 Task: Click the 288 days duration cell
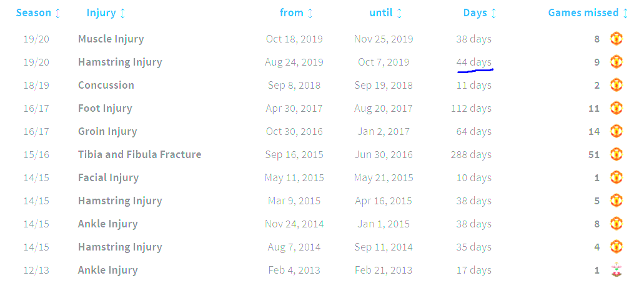tap(471, 154)
